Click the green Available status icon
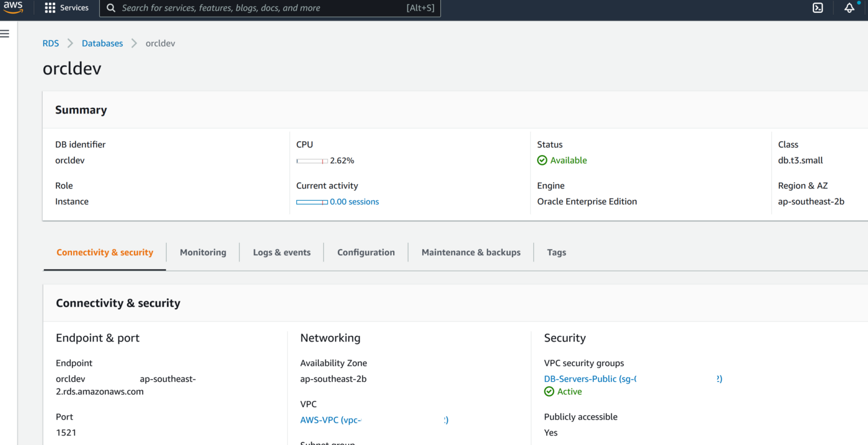868x445 pixels. (x=542, y=161)
